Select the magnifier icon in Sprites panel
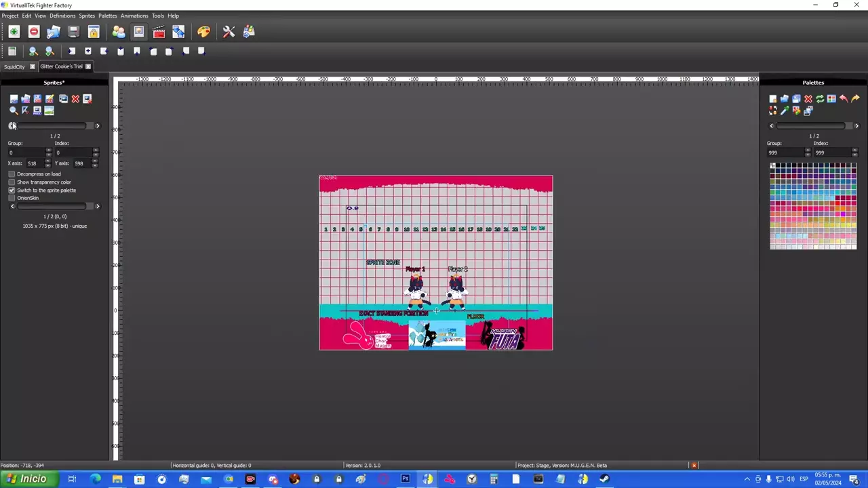The width and height of the screenshot is (868, 488). (14, 110)
